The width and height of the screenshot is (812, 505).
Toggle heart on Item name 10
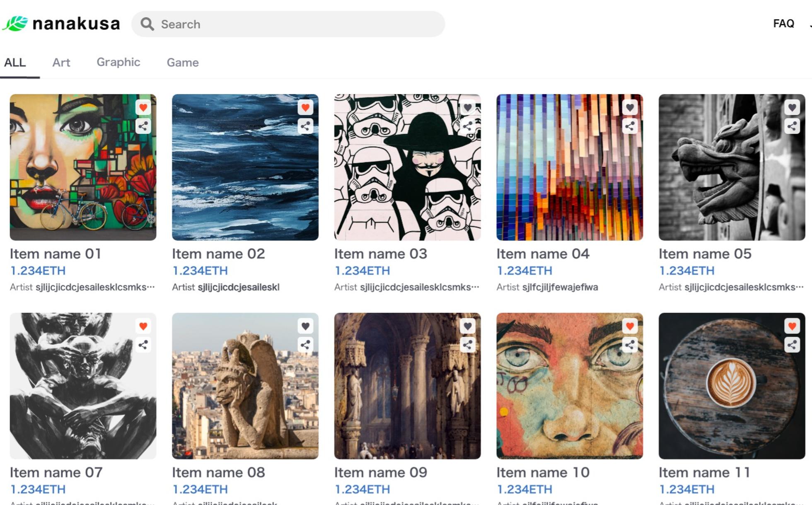(630, 326)
